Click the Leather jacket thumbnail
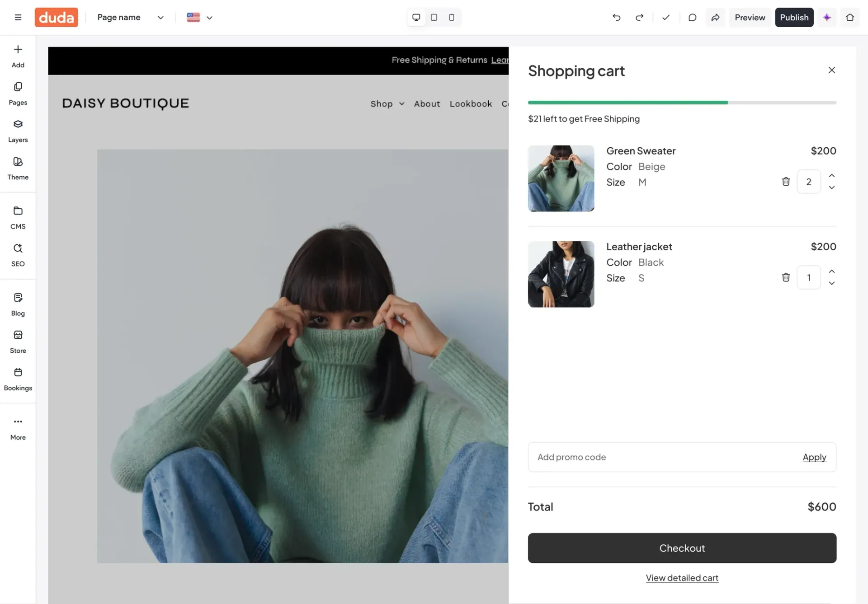The image size is (868, 604). [x=561, y=274]
